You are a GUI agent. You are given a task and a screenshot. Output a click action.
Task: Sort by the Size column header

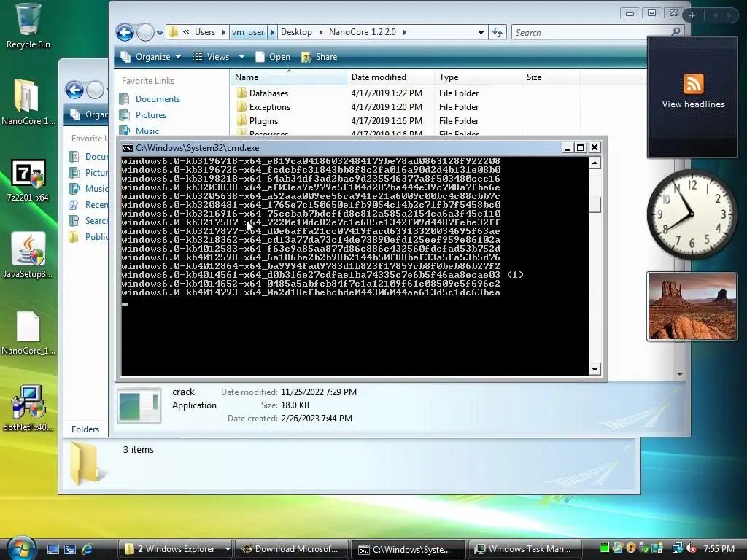[x=551, y=77]
